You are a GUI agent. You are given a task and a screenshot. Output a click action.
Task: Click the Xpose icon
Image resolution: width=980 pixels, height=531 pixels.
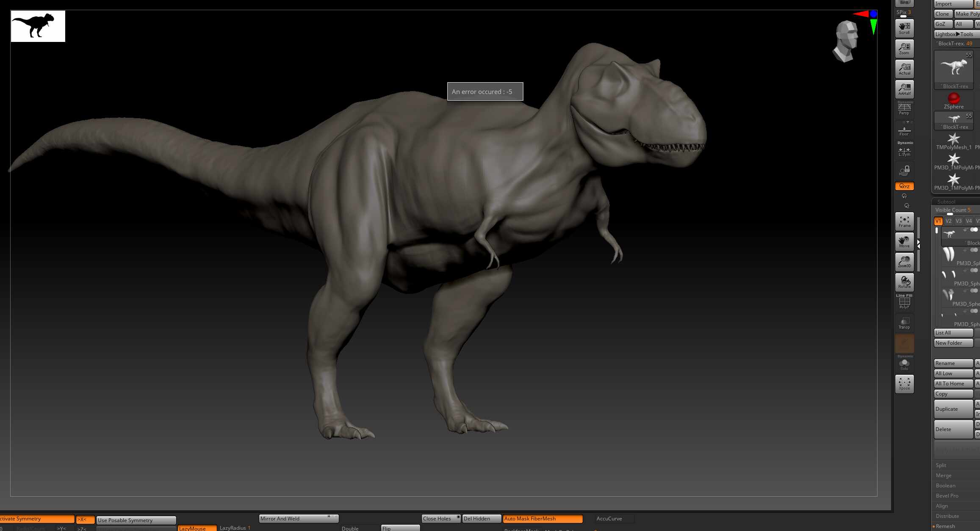[x=904, y=384]
